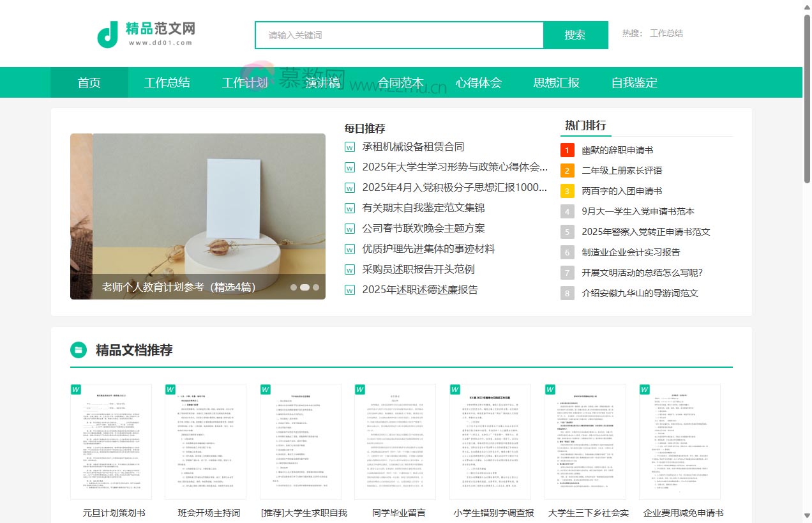This screenshot has width=812, height=523.
Task: Switch to the 工作总结 tab
Action: pyautogui.click(x=167, y=82)
